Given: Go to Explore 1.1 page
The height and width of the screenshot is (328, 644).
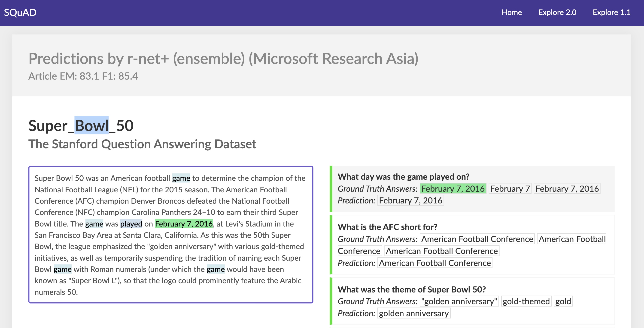Looking at the screenshot, I should click(611, 12).
